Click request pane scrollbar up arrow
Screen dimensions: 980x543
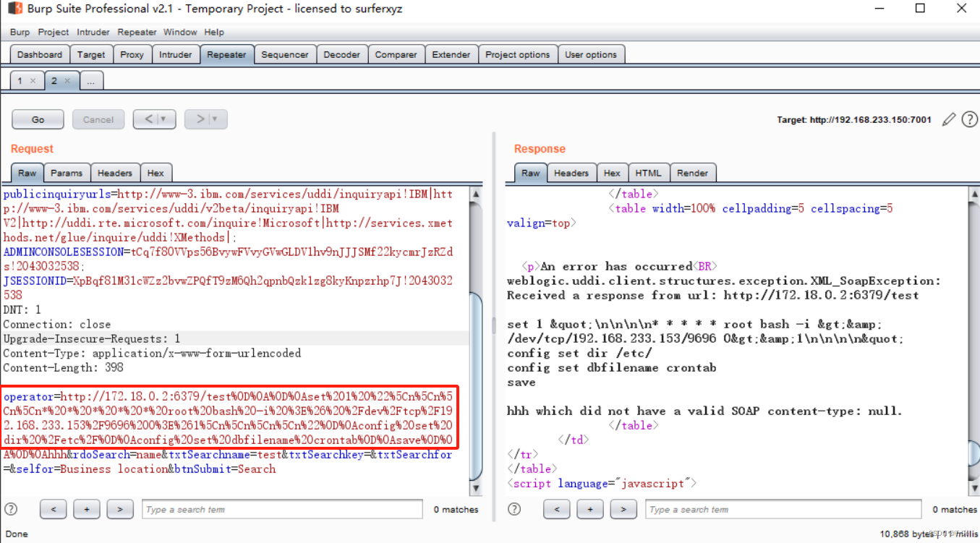click(476, 193)
